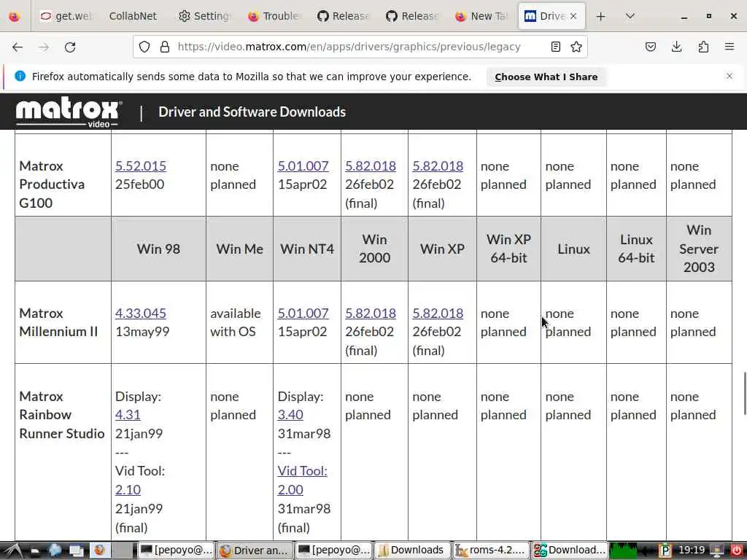
Task: Open the Extensions puzzle icon
Action: [x=703, y=47]
